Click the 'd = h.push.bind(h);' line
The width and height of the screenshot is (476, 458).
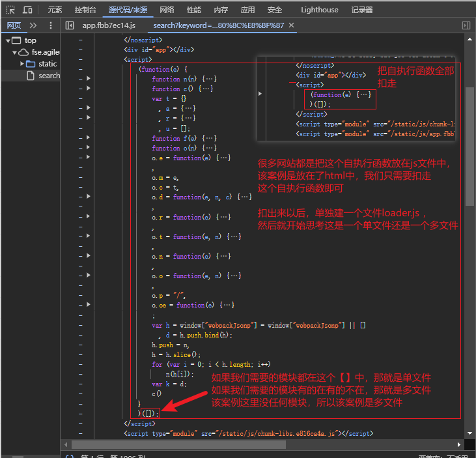pyautogui.click(x=199, y=336)
